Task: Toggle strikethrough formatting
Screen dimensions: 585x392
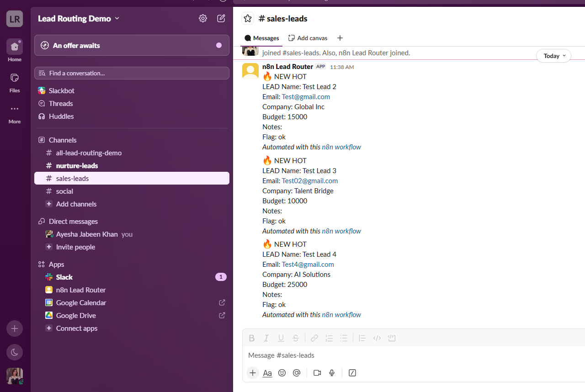Action: 296,338
